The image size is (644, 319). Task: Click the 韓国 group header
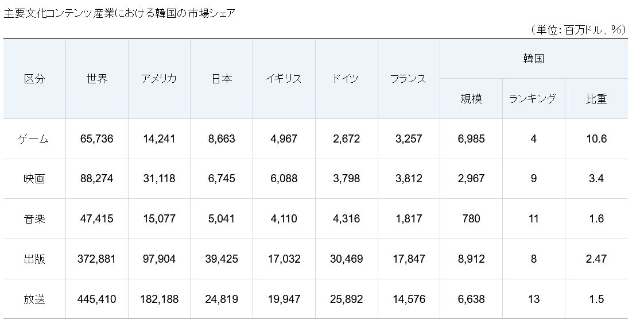point(533,59)
